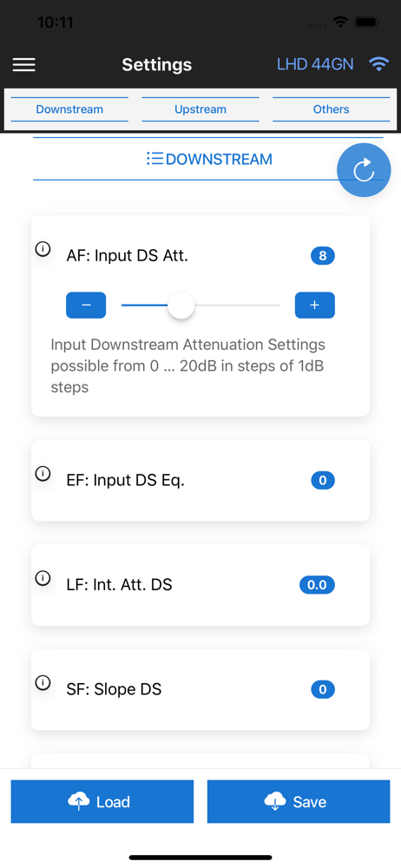This screenshot has width=401, height=868.
Task: Tap the refresh floating action button
Action: point(364,170)
